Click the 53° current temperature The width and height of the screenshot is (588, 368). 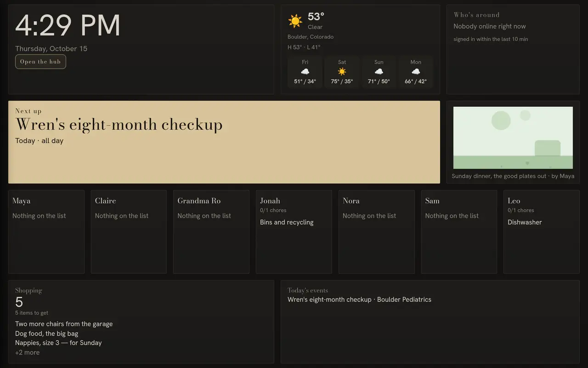tap(316, 17)
